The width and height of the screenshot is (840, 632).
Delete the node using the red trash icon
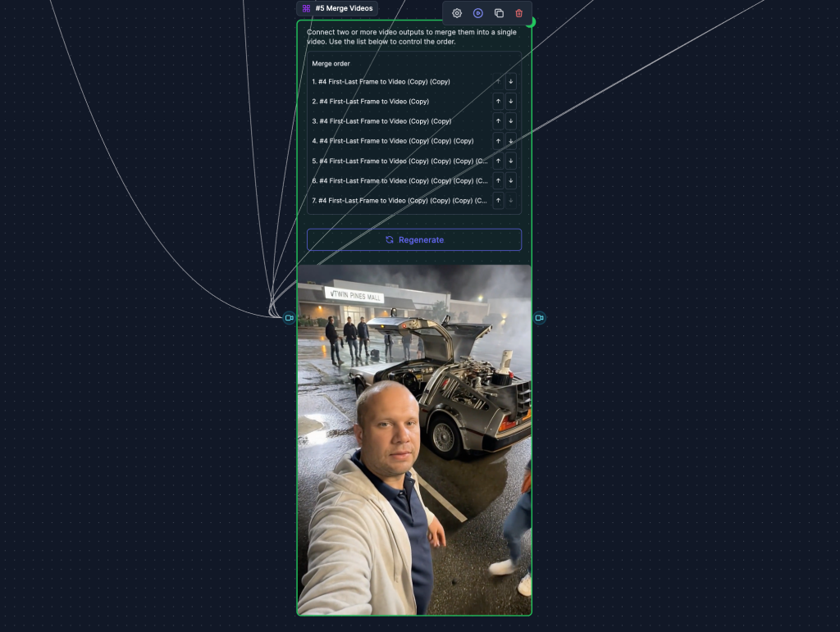518,13
